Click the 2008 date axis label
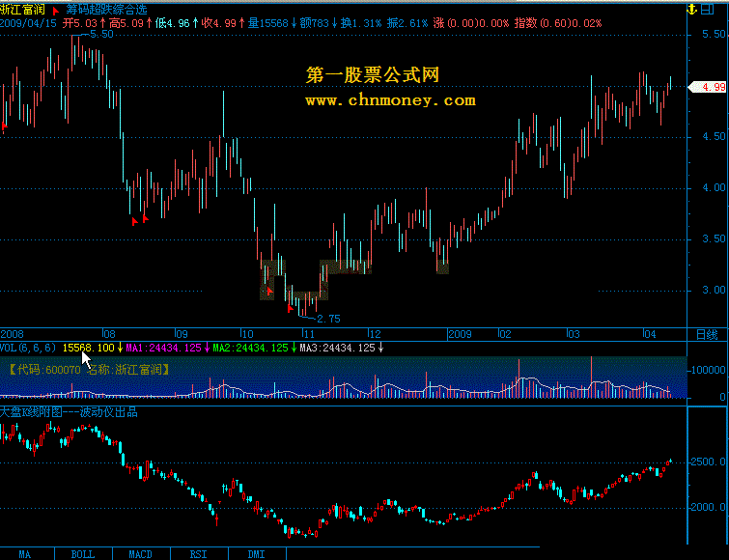 [x=13, y=334]
